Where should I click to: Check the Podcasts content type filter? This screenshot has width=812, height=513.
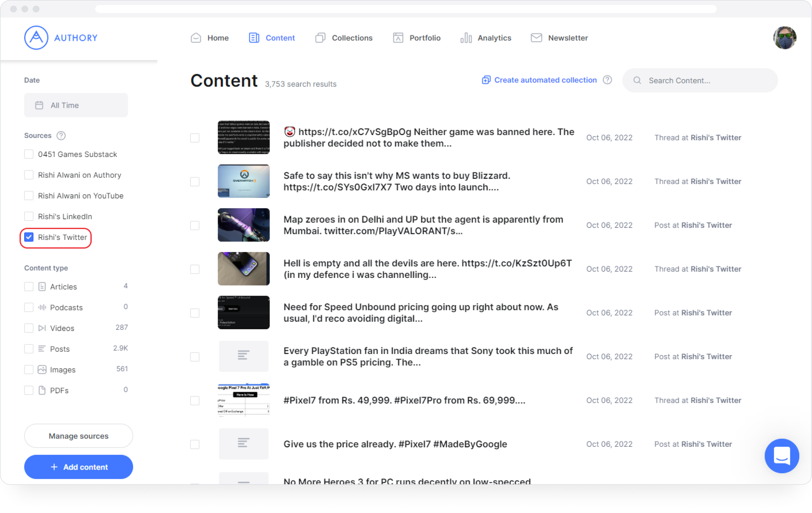point(29,308)
